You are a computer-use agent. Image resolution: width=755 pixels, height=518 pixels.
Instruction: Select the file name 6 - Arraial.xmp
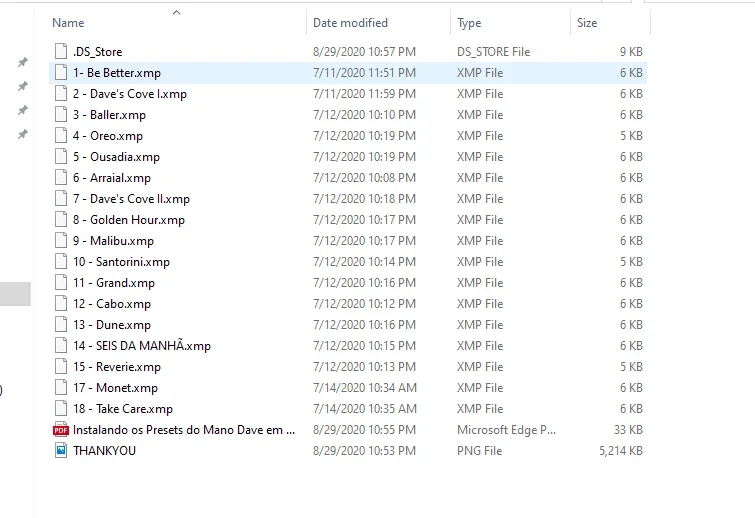click(x=112, y=178)
